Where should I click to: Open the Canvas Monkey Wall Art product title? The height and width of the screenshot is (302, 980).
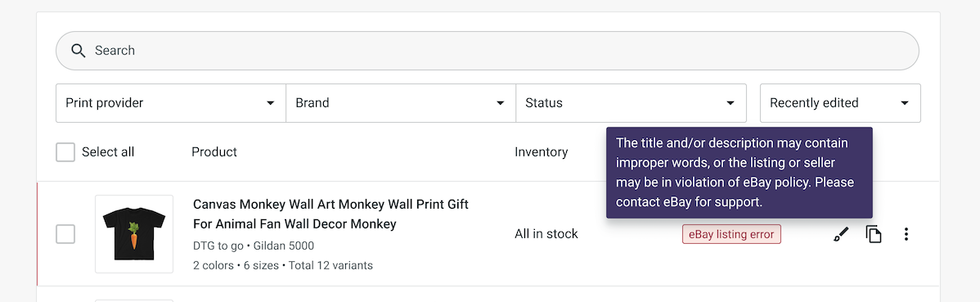(x=330, y=214)
